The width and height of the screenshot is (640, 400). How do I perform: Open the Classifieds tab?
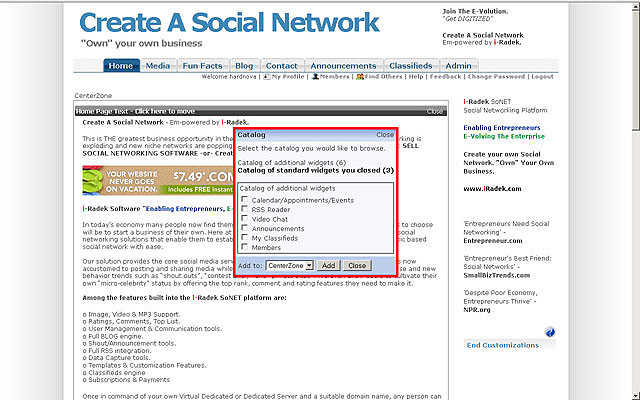pyautogui.click(x=412, y=66)
